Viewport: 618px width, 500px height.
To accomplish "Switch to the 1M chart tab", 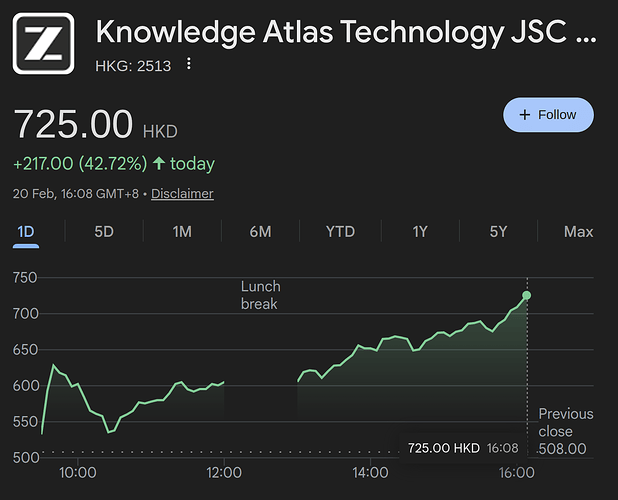I will pyautogui.click(x=182, y=232).
